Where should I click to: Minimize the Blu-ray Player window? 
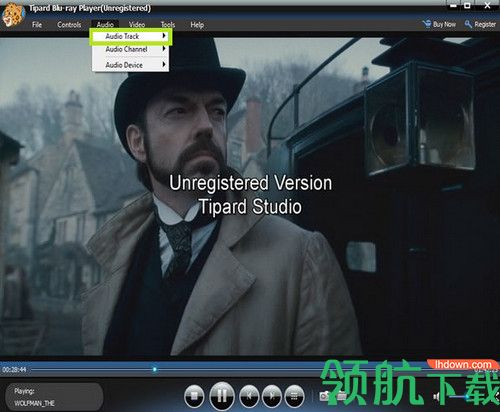click(x=453, y=6)
